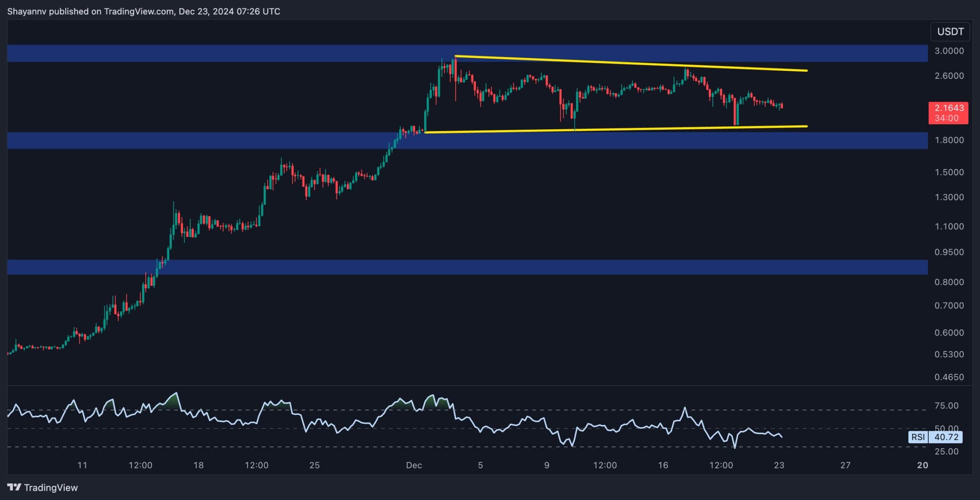The width and height of the screenshot is (980, 500).
Task: Click the 20 label at time axis end
Action: [923, 465]
